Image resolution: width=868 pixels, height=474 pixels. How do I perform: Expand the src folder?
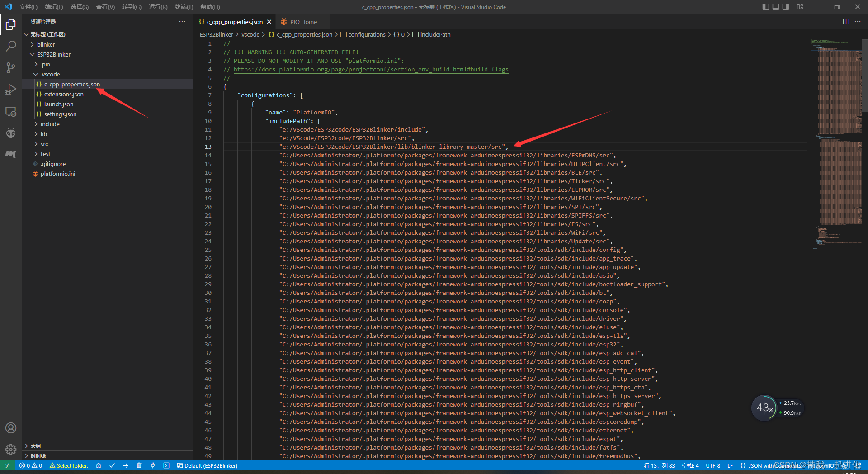click(107, 144)
